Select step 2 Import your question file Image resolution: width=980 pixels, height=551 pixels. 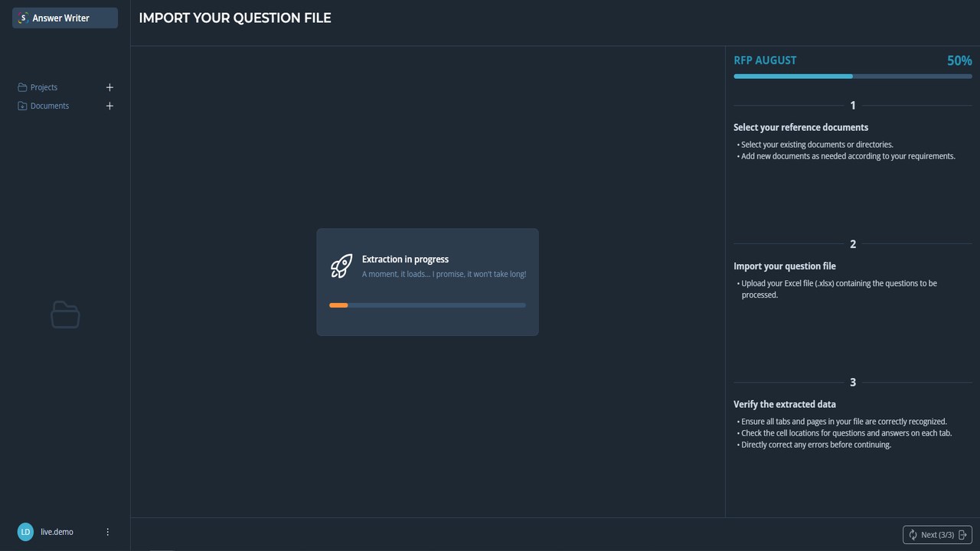(x=784, y=266)
